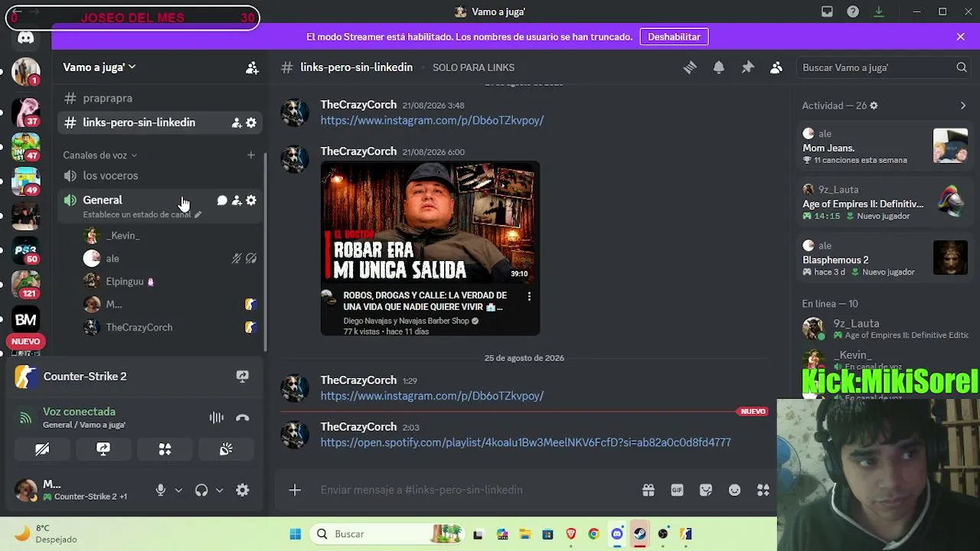
Task: Open apps launcher in message bar
Action: pyautogui.click(x=763, y=490)
